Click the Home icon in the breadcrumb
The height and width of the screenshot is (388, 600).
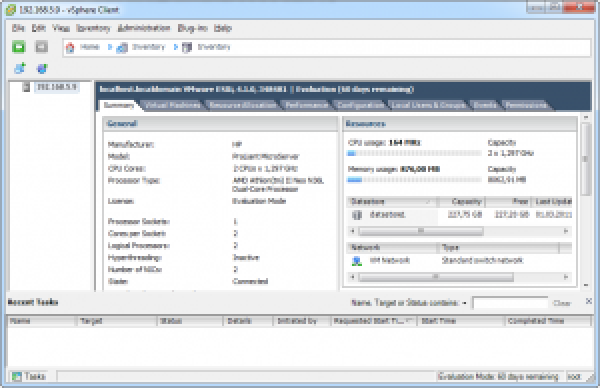tap(70, 47)
